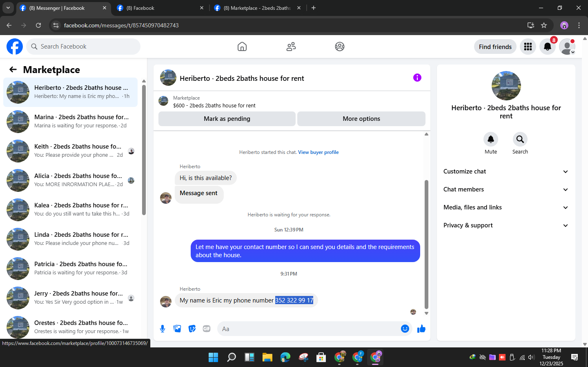Click install app icon in address bar

point(531,25)
